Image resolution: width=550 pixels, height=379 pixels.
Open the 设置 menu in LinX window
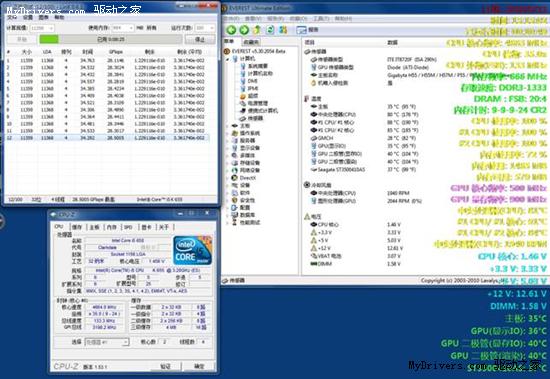pyautogui.click(x=28, y=17)
